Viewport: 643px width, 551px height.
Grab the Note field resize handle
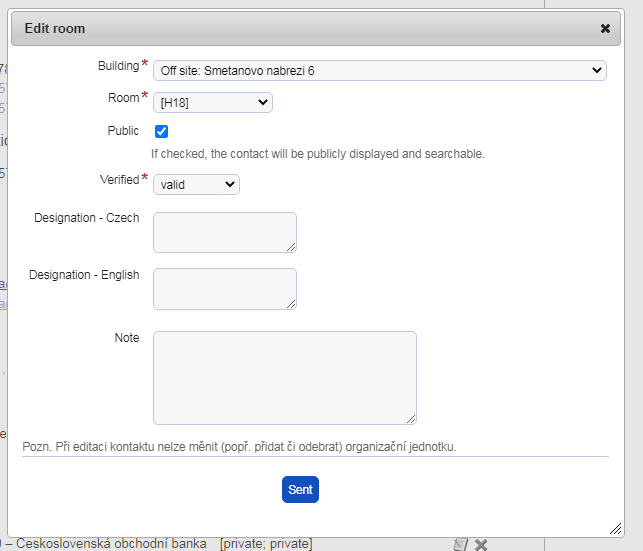[411, 419]
